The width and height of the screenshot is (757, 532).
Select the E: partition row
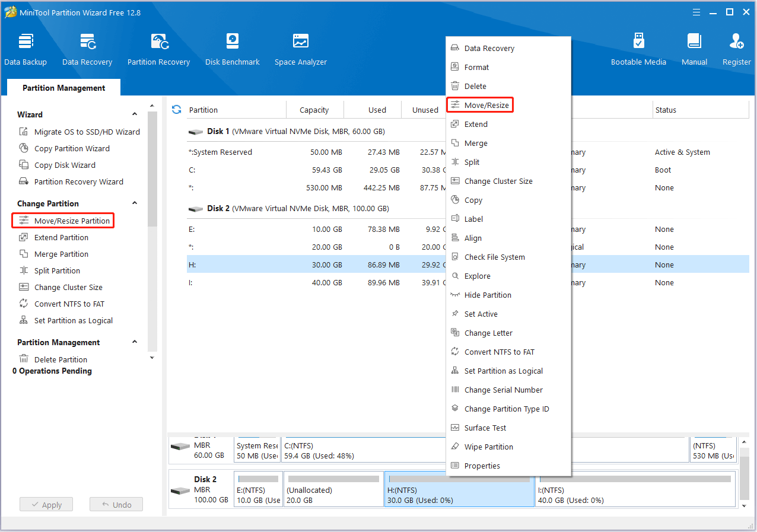(x=468, y=230)
